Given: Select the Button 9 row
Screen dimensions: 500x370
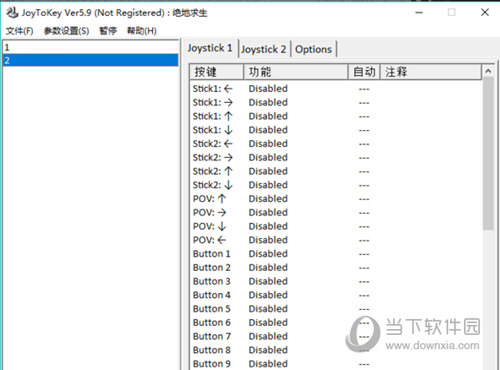Looking at the screenshot, I should tap(336, 363).
